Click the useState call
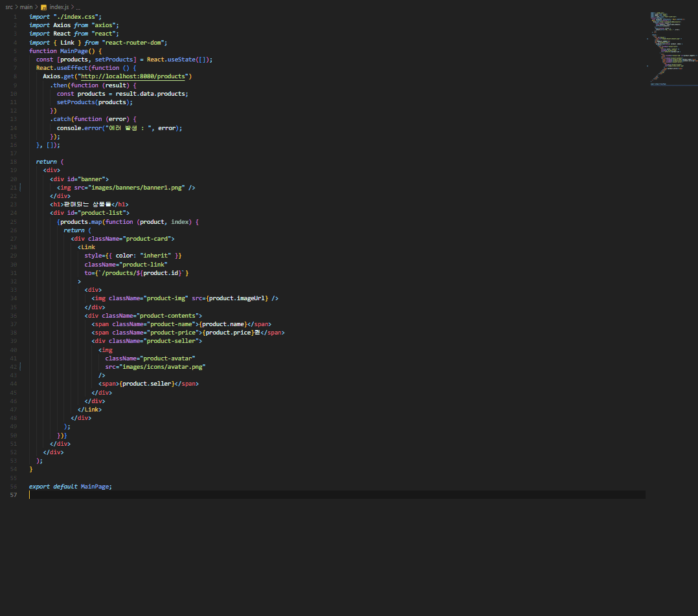Screen dimensions: 698x616 [181, 60]
